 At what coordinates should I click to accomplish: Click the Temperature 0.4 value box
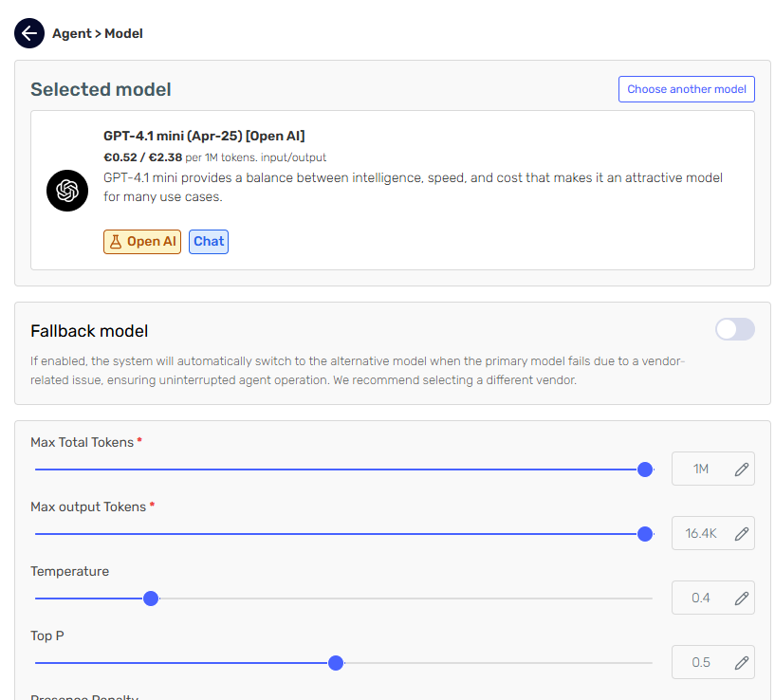pos(701,598)
